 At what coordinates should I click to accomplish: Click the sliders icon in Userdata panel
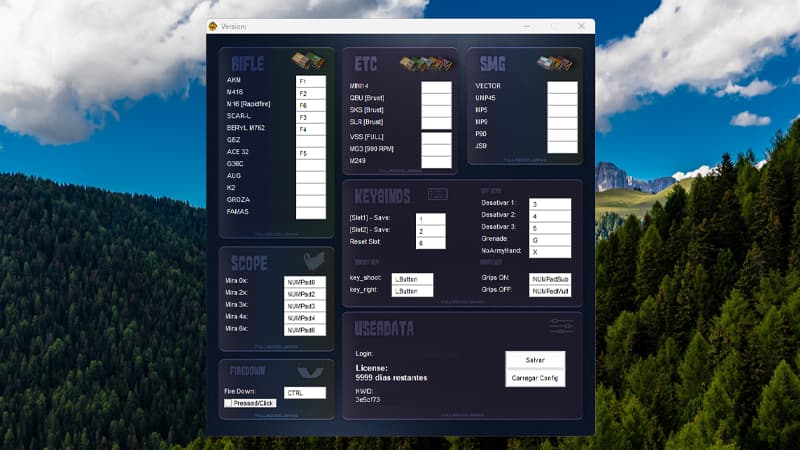tap(561, 326)
